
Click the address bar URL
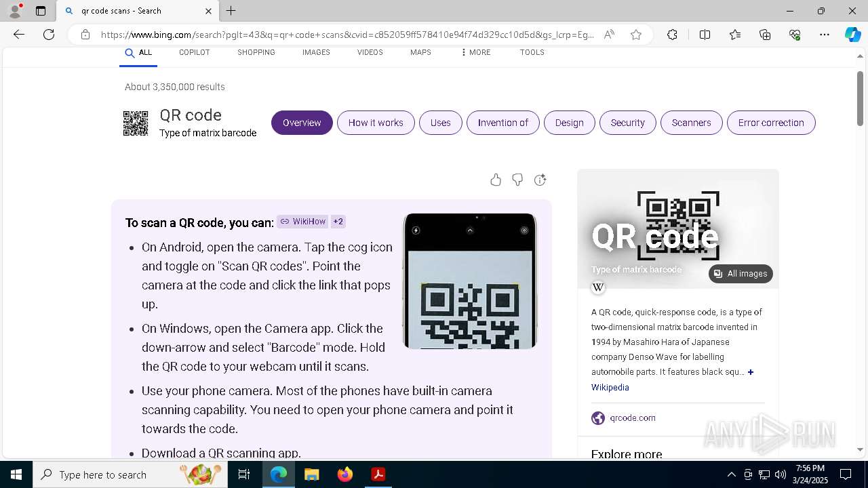coord(347,35)
